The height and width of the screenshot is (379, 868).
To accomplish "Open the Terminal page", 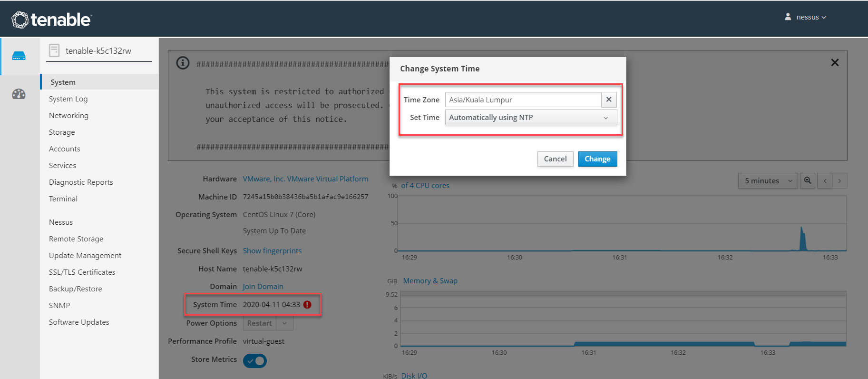I will pyautogui.click(x=63, y=199).
